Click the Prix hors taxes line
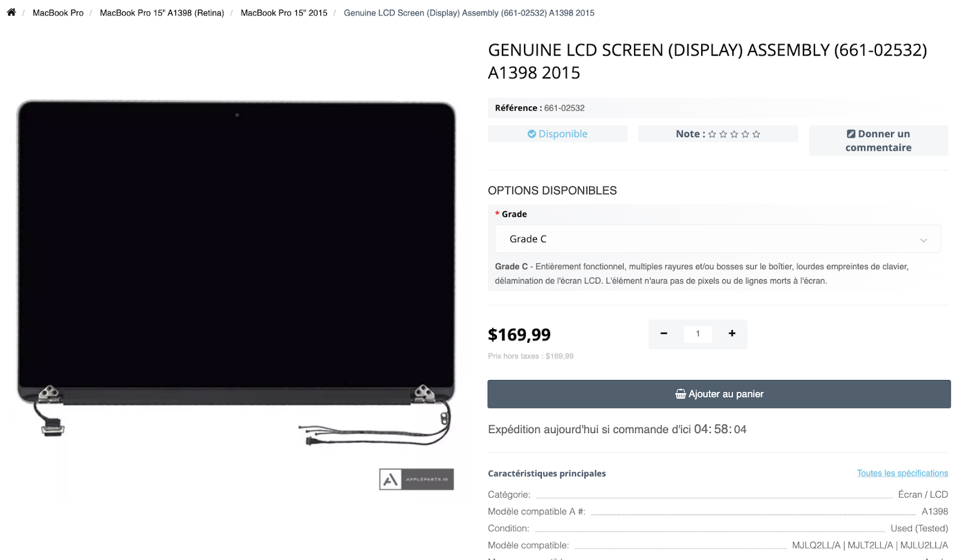This screenshot has width=958, height=560. click(530, 356)
